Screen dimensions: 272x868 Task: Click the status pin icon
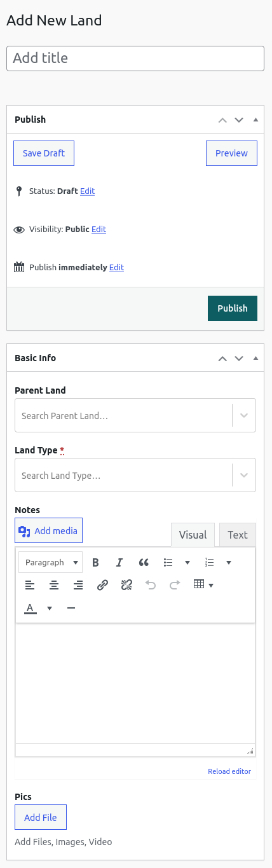pos(19,191)
